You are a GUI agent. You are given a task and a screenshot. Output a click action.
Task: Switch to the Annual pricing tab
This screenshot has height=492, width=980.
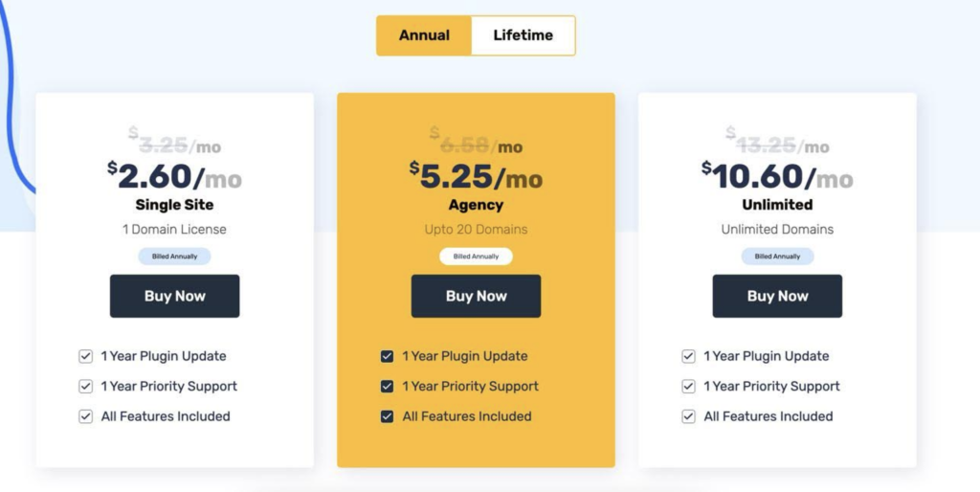point(424,35)
